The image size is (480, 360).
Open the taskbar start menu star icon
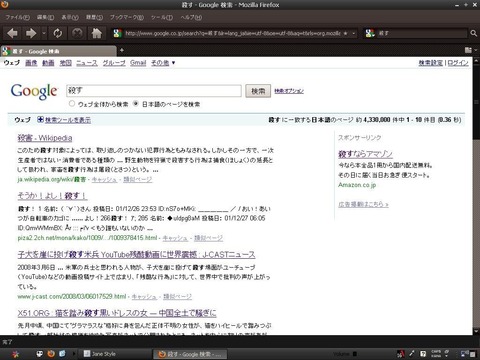pos(15,354)
